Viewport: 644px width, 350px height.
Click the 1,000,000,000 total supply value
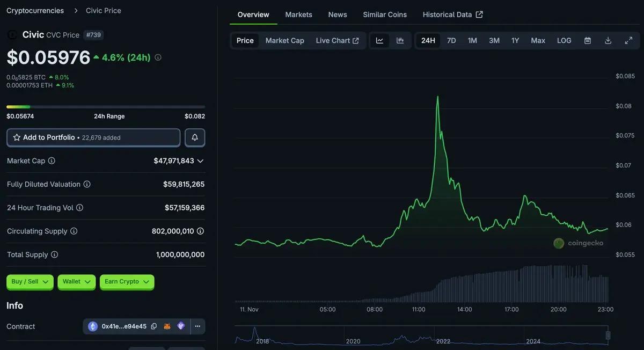[x=180, y=255]
